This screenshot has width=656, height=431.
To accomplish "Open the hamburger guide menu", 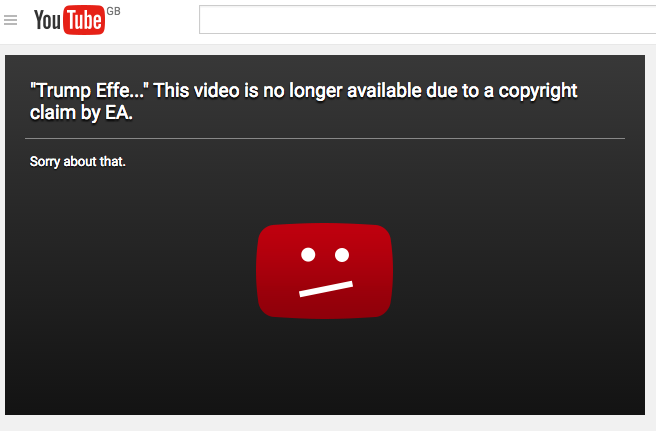I will [x=10, y=20].
